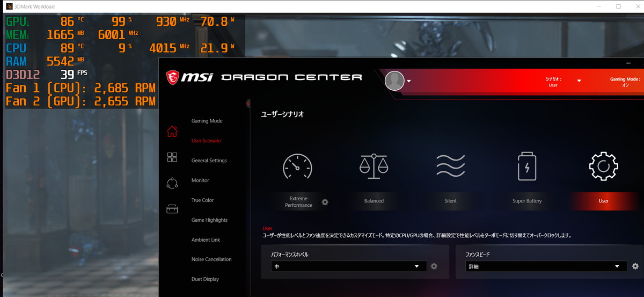
Task: Open the scenario selector dropdown arrow
Action: pos(579,81)
